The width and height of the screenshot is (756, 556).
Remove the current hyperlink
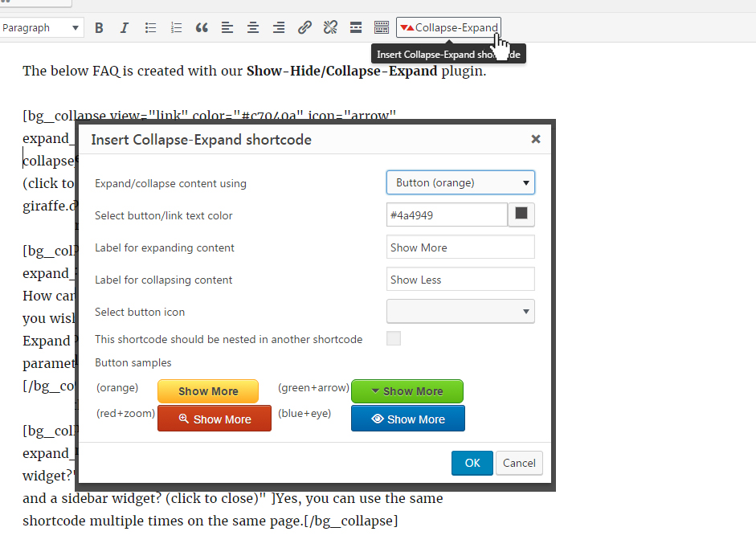[x=330, y=27]
